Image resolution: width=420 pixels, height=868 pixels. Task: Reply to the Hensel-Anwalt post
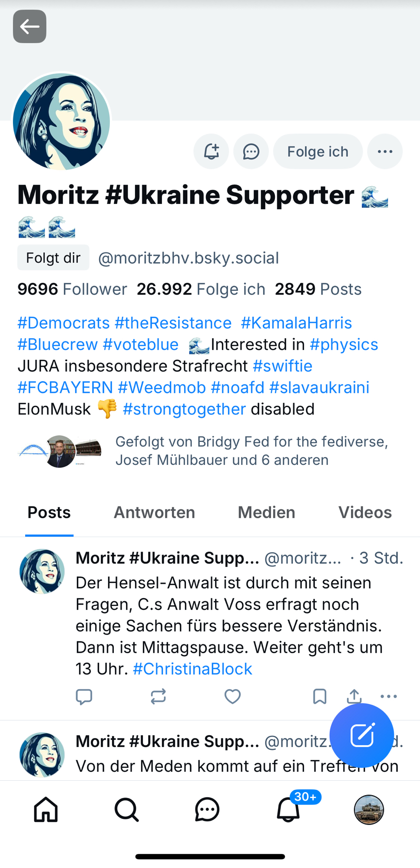pyautogui.click(x=84, y=696)
